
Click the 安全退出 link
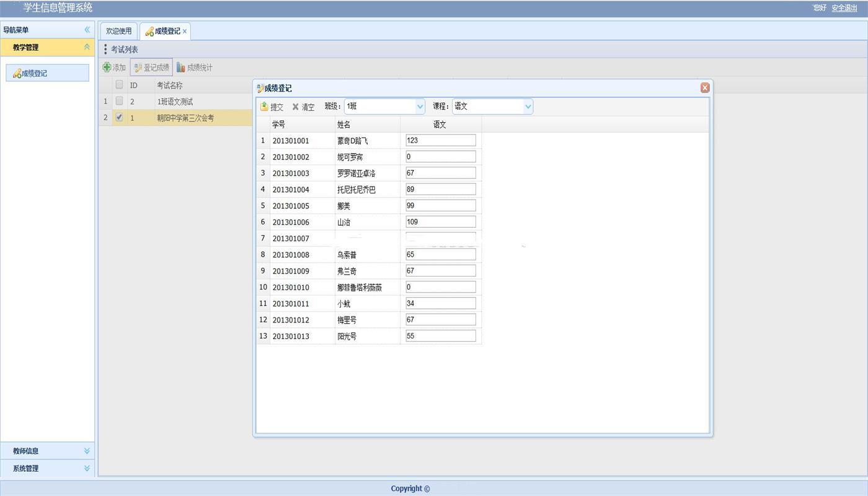pyautogui.click(x=844, y=7)
